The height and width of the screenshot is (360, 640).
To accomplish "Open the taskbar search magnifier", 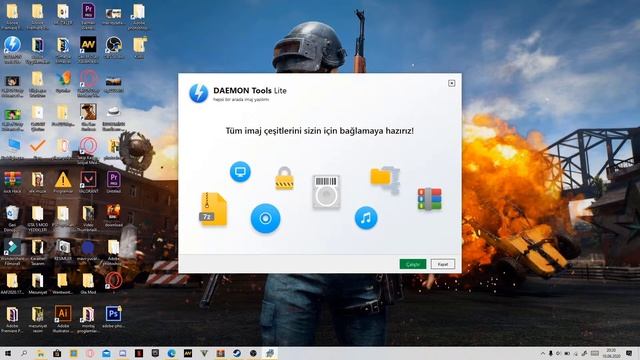I will tap(24, 353).
